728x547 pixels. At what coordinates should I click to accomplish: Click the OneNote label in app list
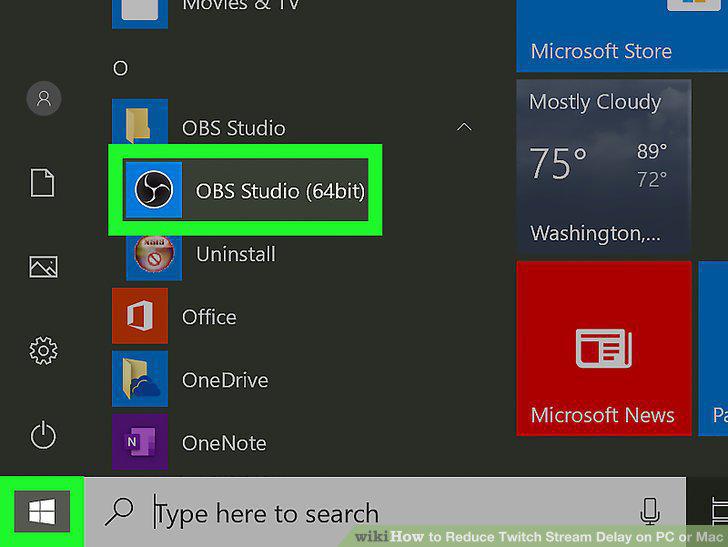point(224,443)
